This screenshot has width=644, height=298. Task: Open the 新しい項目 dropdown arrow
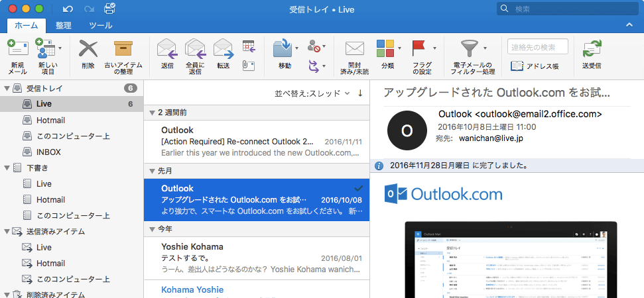tap(60, 48)
